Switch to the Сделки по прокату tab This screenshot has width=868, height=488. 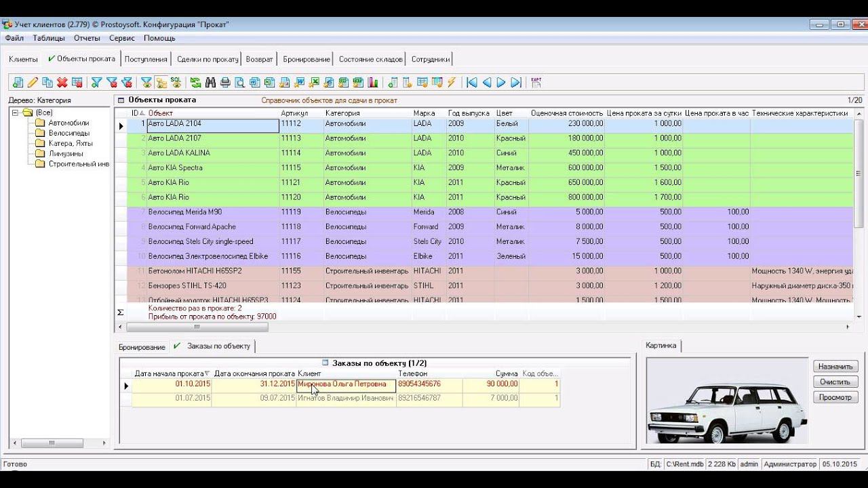pos(208,59)
